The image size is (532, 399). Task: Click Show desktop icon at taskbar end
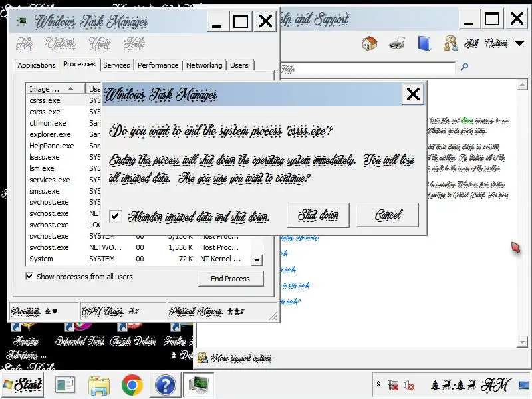coord(525,385)
